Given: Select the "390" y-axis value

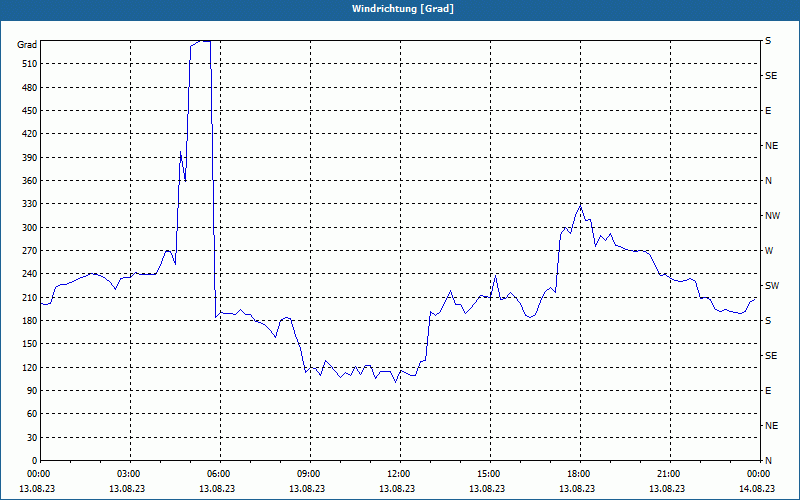Looking at the screenshot, I should 29,157.
